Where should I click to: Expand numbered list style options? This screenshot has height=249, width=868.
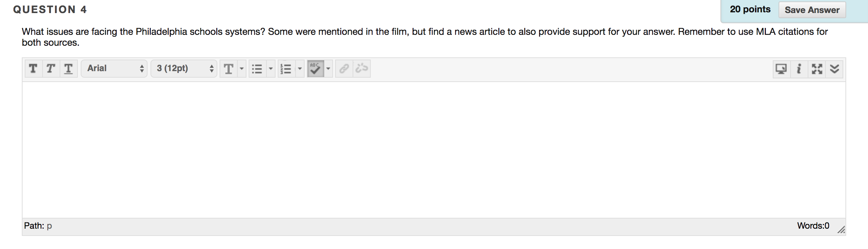click(300, 69)
